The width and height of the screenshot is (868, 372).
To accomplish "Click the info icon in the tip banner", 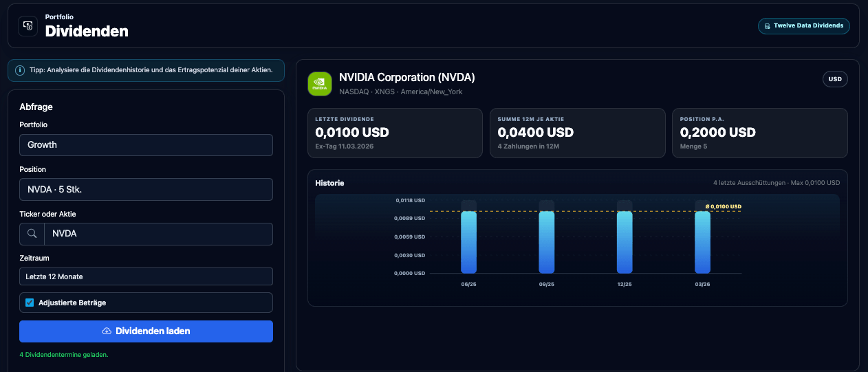I will 20,70.
